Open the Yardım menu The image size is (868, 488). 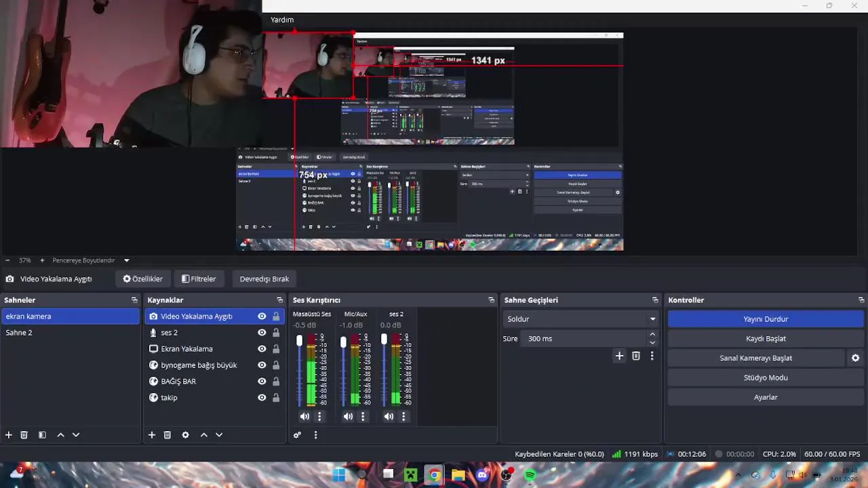(282, 20)
